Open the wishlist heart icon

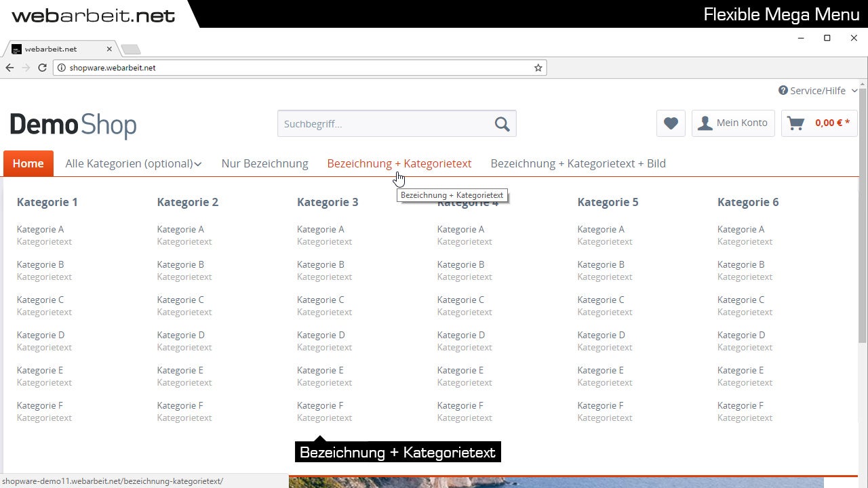coord(671,123)
